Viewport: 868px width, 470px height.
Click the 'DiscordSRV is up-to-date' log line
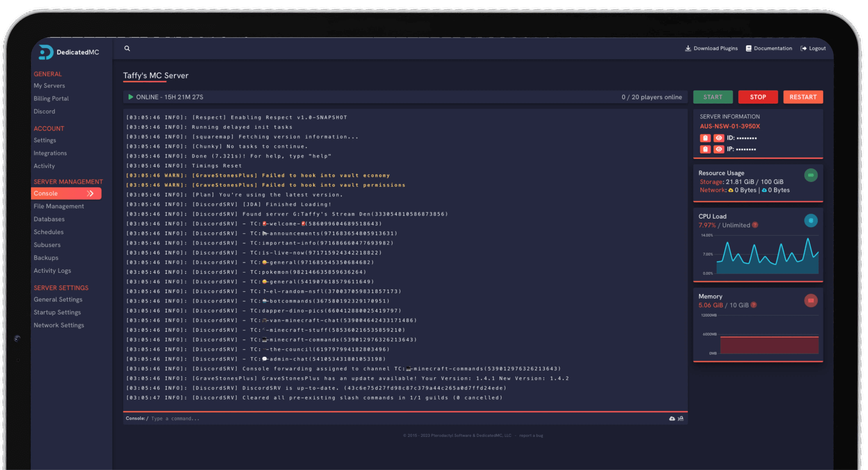pyautogui.click(x=316, y=388)
